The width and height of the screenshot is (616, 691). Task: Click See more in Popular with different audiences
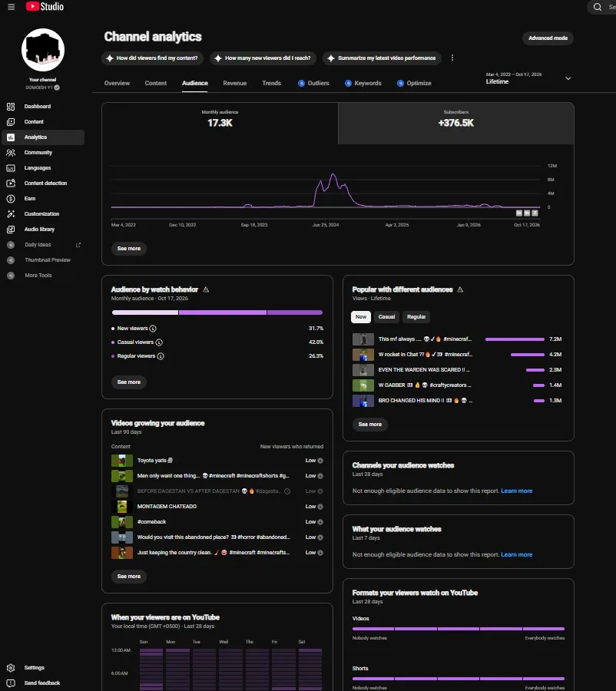click(x=370, y=425)
